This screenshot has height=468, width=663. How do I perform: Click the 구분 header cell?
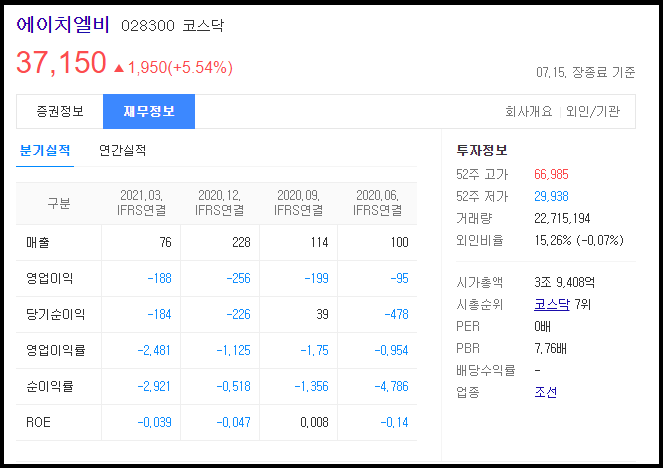point(59,203)
